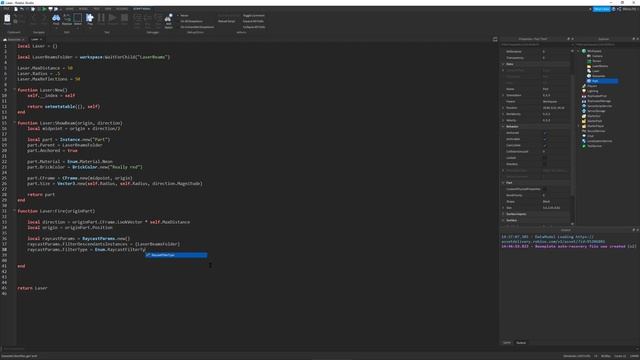Select ReplicatedStorage in Explorer
640x360 pixels.
pos(599,101)
